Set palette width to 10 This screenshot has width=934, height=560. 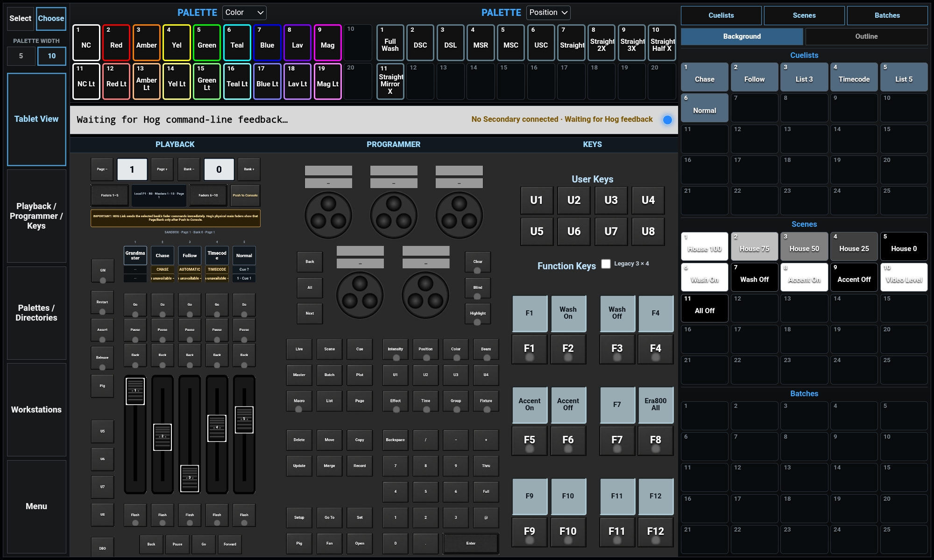pyautogui.click(x=51, y=56)
